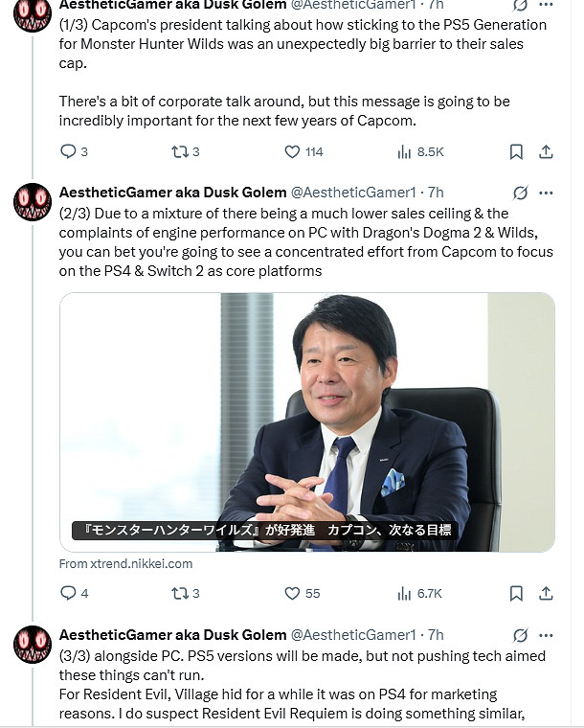Share the first (1/3) tweet
The height and width of the screenshot is (728, 584).
[546, 151]
